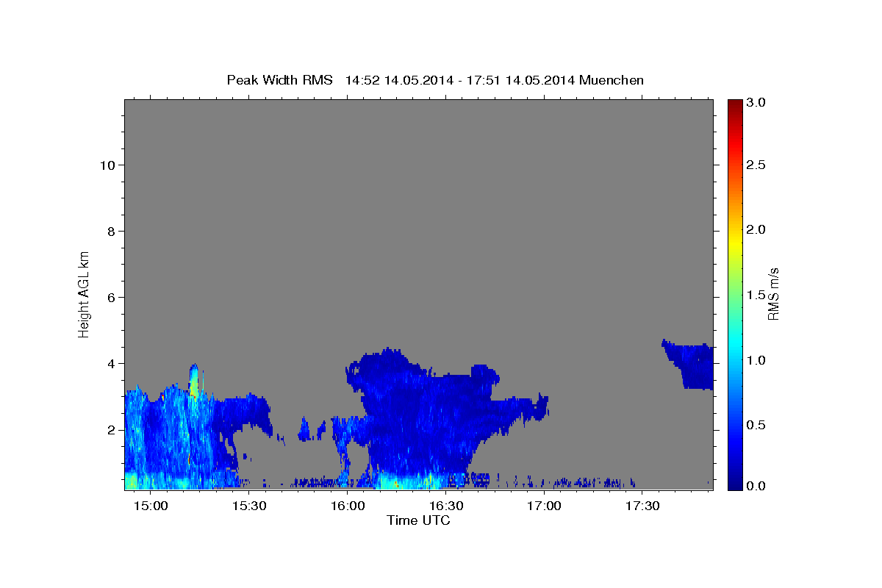Click the height tick label 2
This screenshot has height=588, width=882.
pyautogui.click(x=111, y=429)
